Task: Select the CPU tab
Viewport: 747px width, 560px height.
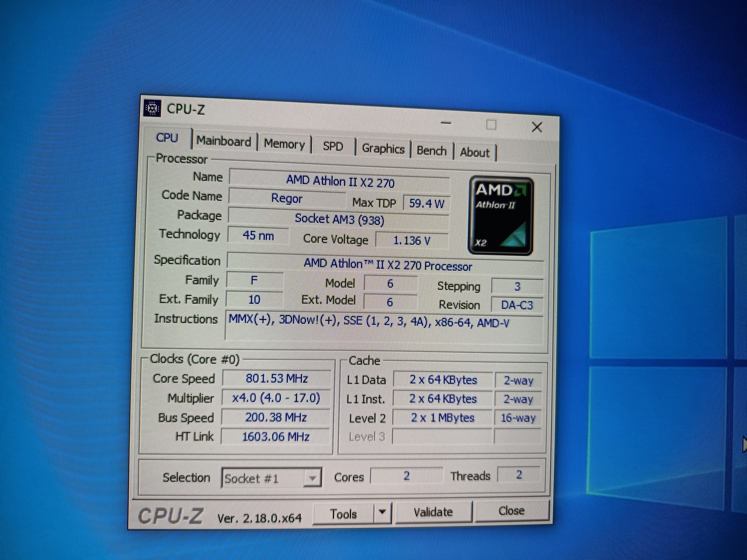Action: pos(167,138)
